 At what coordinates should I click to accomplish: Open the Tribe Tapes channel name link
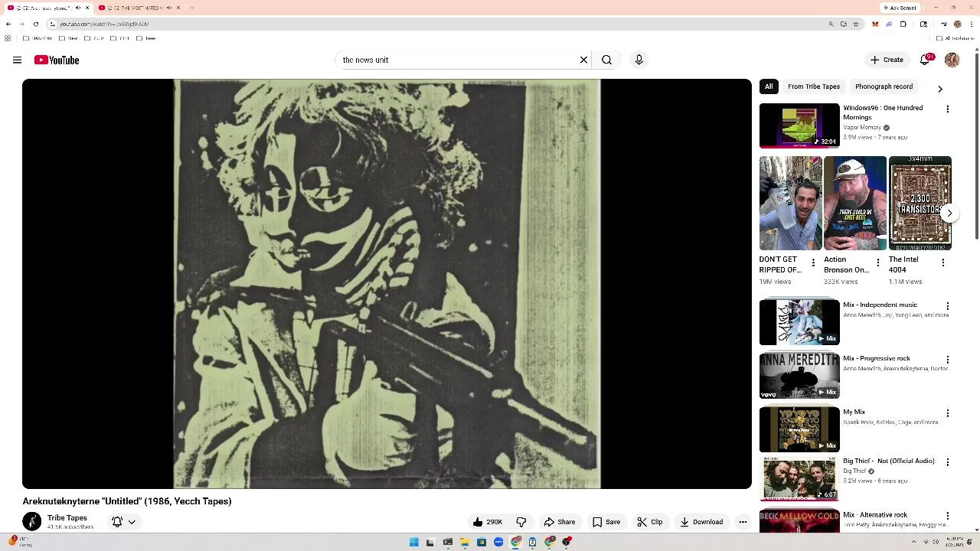[67, 518]
